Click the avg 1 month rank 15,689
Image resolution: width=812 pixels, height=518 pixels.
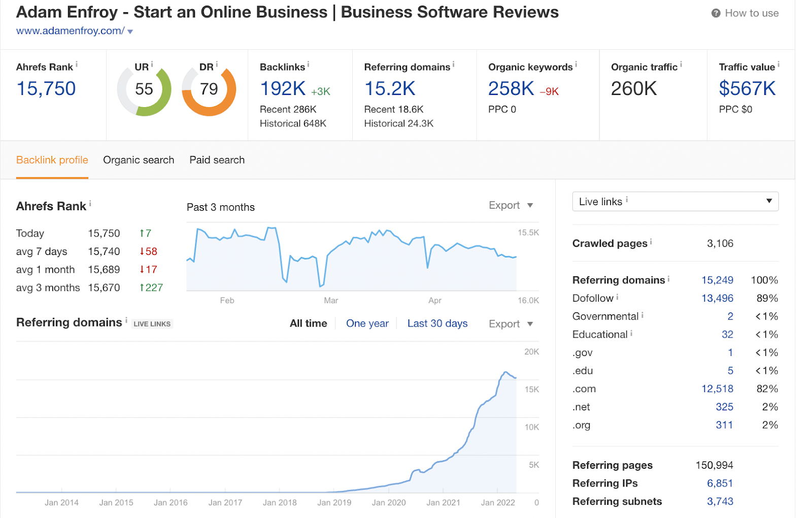(104, 270)
